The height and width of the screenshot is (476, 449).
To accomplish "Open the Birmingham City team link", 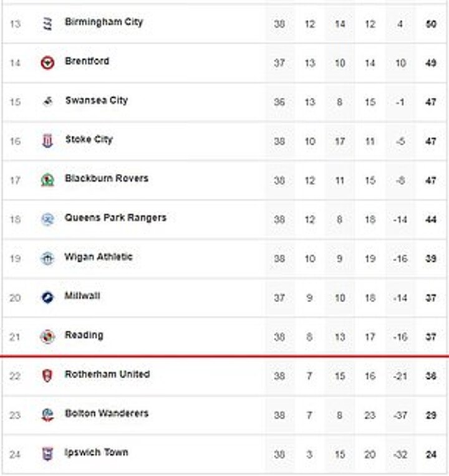I will pyautogui.click(x=104, y=22).
